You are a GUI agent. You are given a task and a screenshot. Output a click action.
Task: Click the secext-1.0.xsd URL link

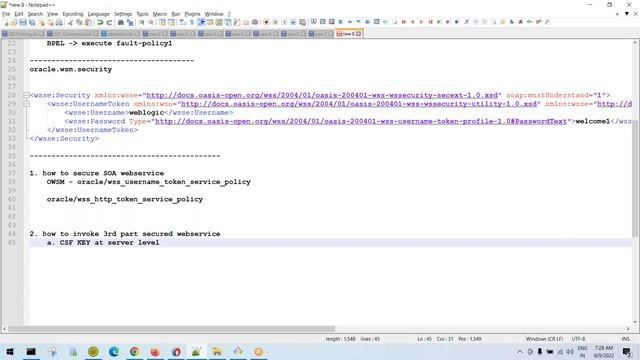pos(322,95)
